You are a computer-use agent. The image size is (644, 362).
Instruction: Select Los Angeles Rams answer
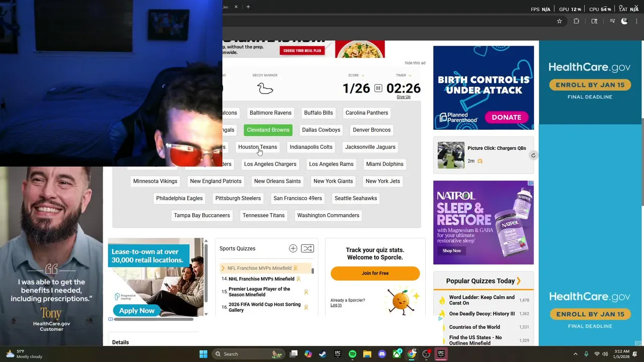click(331, 164)
